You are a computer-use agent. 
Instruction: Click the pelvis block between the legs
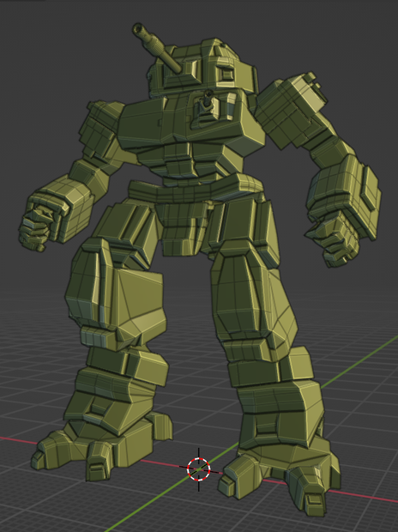[185, 227]
